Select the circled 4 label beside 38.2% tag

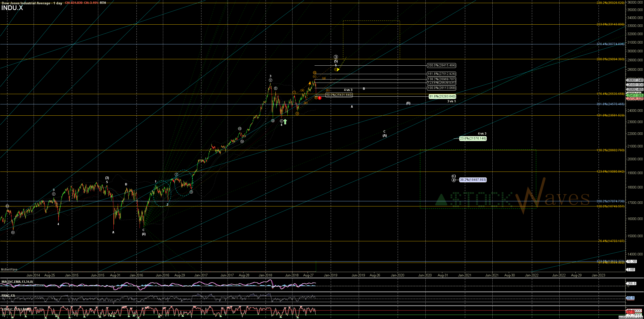[x=454, y=180]
